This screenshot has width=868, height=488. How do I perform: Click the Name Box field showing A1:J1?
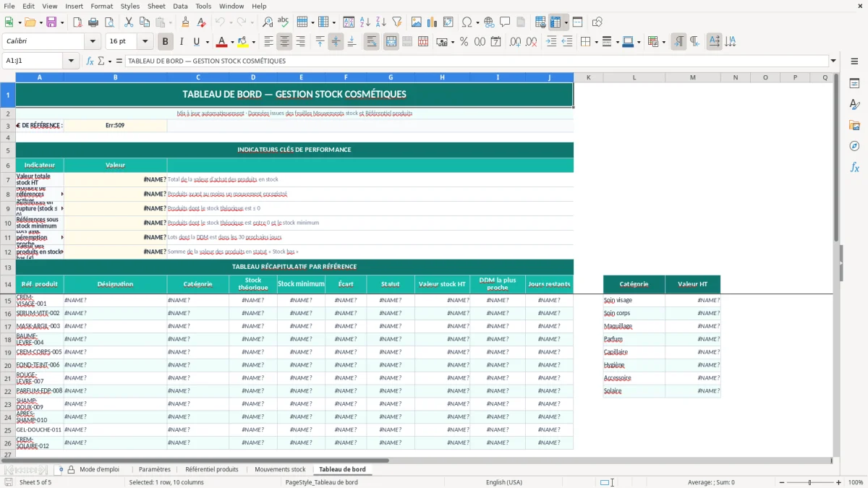click(33, 61)
